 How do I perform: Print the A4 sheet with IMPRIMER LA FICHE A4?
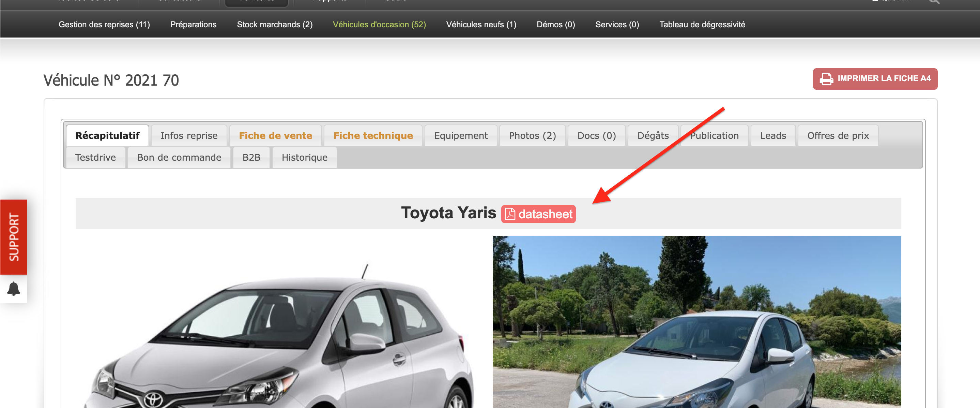(x=875, y=79)
